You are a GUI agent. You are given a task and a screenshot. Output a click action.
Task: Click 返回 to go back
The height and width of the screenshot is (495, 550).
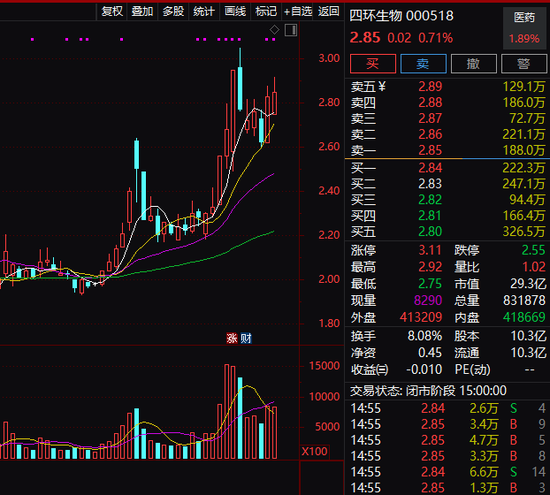tap(329, 12)
